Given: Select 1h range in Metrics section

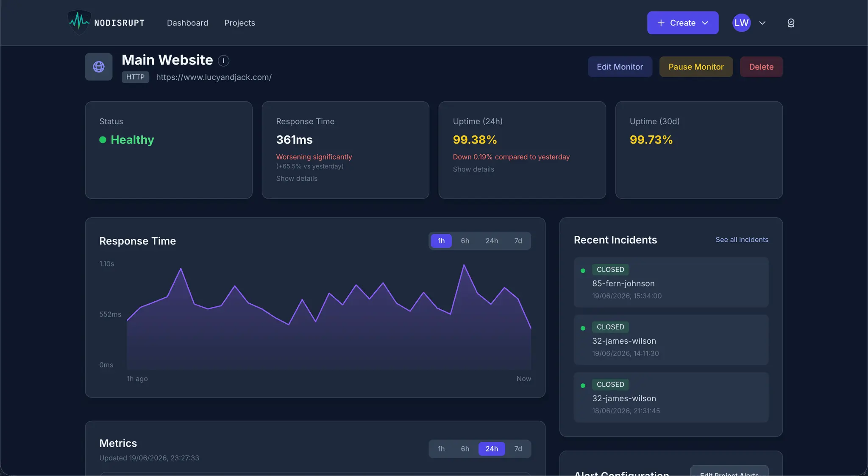Looking at the screenshot, I should [x=441, y=449].
